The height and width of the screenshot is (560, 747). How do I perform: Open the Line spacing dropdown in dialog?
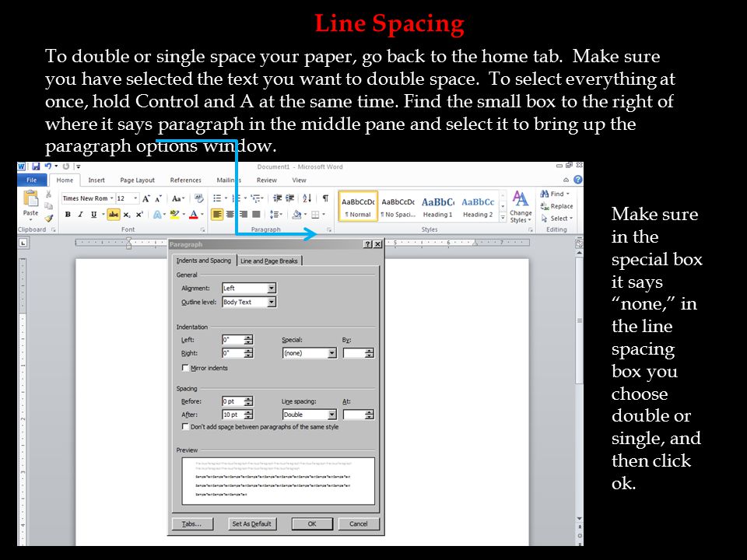coord(332,415)
